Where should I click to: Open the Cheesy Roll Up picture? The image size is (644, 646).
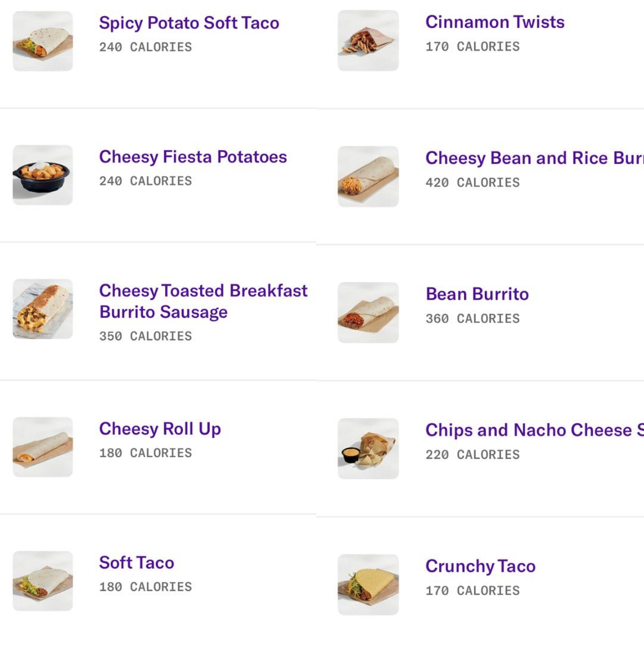pos(43,447)
